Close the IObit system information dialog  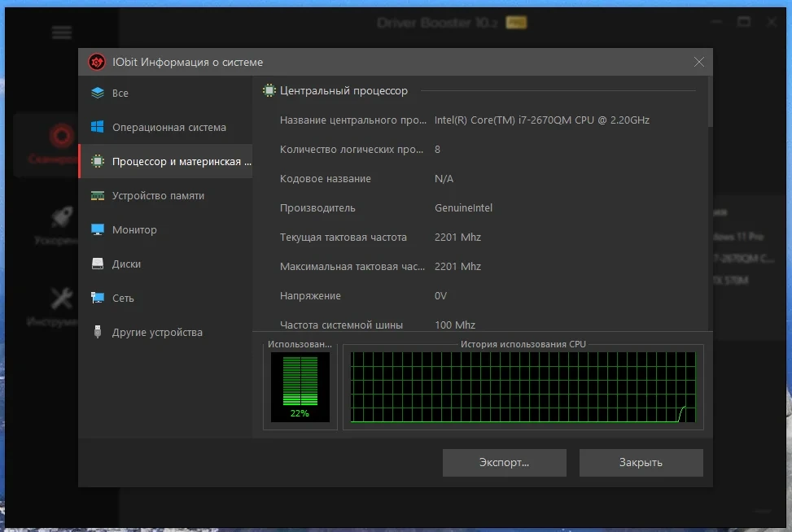click(x=698, y=62)
